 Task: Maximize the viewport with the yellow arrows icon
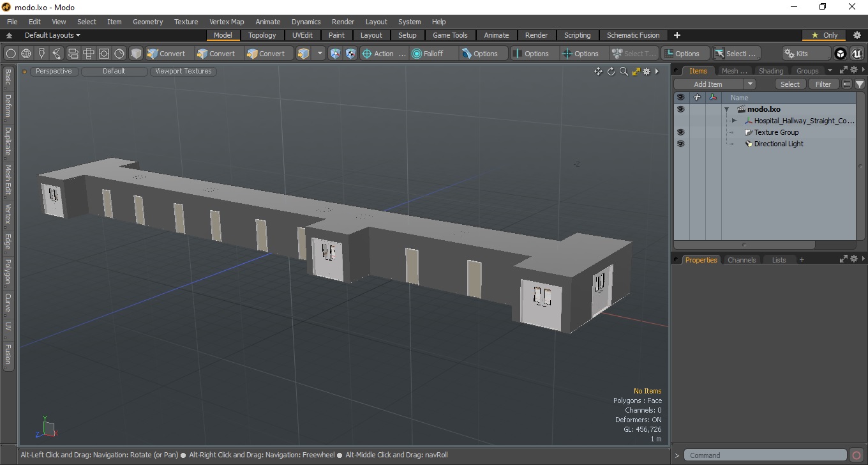(636, 72)
